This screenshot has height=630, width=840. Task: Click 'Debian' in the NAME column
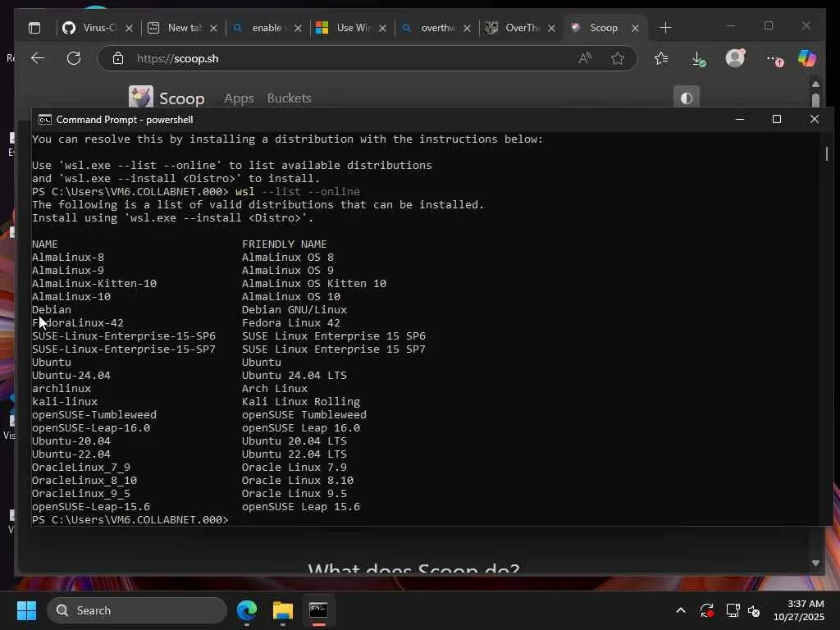pos(52,309)
